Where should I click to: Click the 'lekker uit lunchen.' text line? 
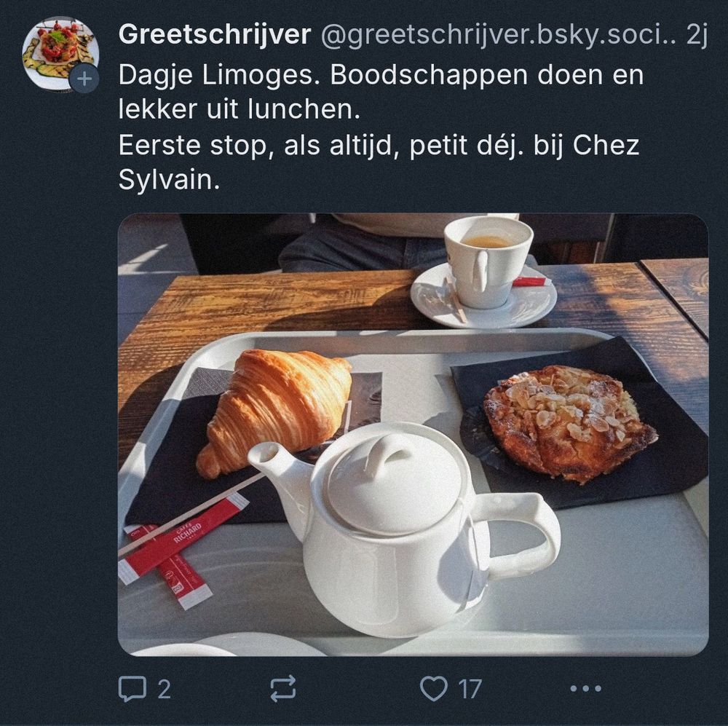[239, 110]
